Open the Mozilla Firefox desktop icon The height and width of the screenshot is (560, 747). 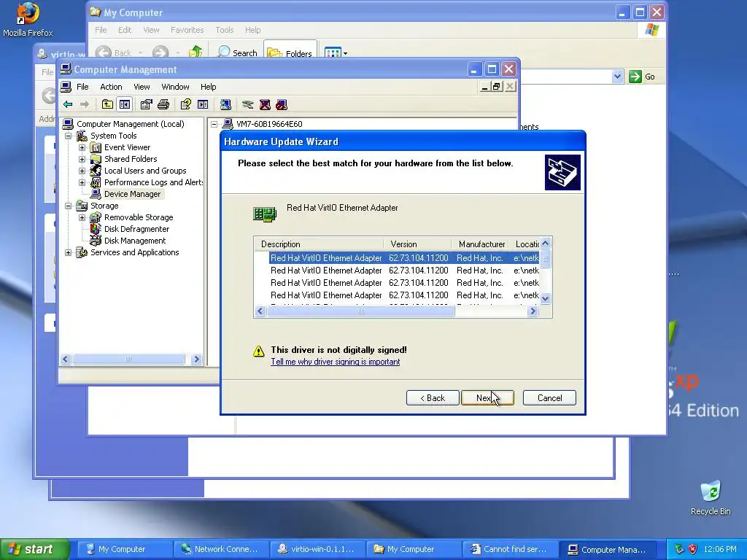click(x=28, y=19)
